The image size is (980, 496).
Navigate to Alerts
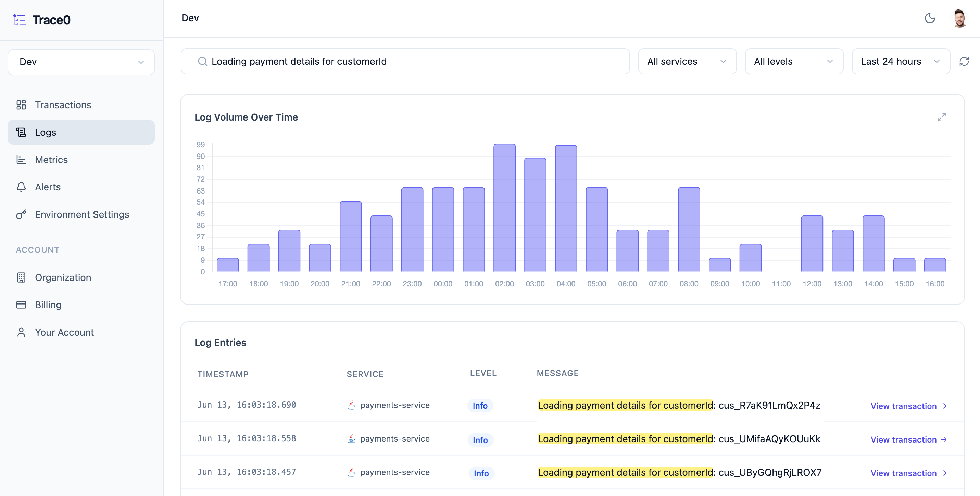point(81,187)
